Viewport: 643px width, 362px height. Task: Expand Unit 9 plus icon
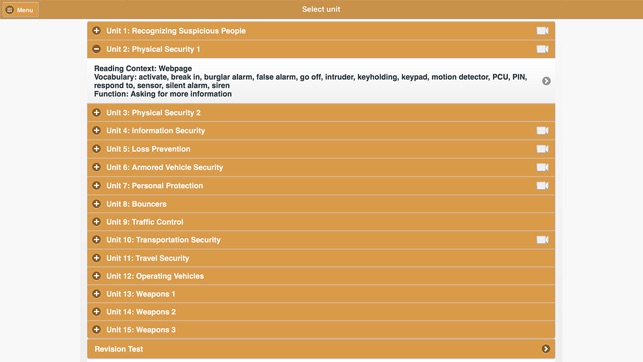(96, 222)
